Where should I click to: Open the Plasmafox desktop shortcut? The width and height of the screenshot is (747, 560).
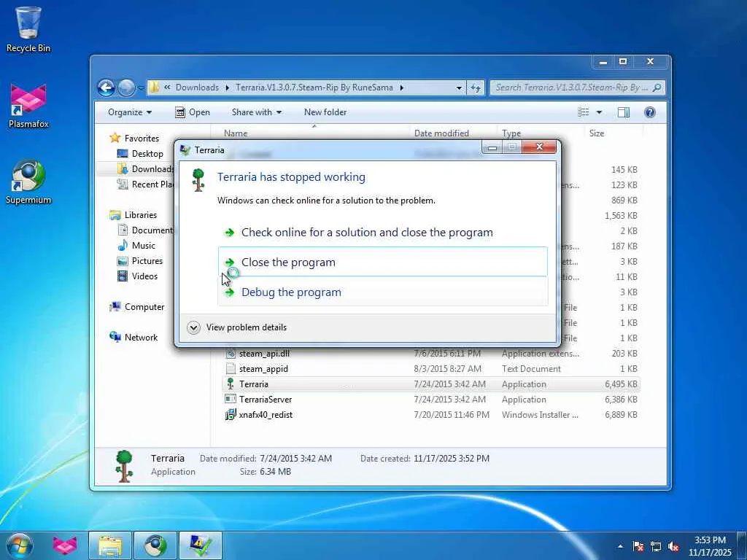[28, 106]
